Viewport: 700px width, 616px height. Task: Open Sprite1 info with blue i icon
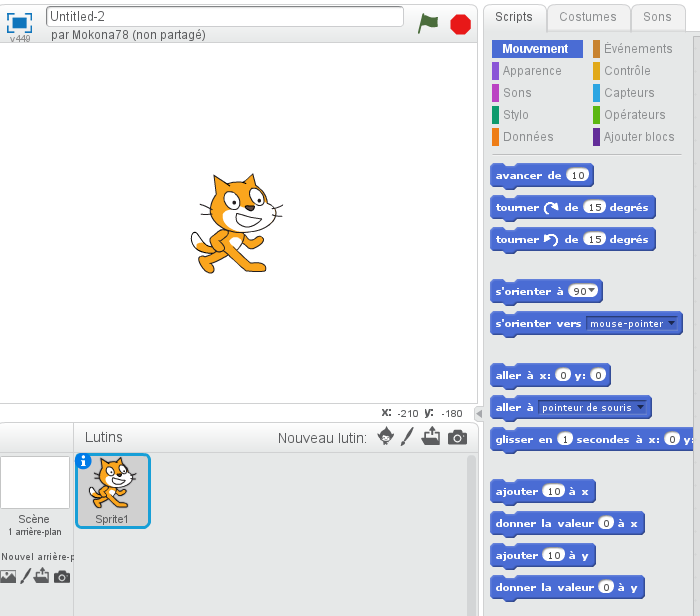pyautogui.click(x=83, y=461)
